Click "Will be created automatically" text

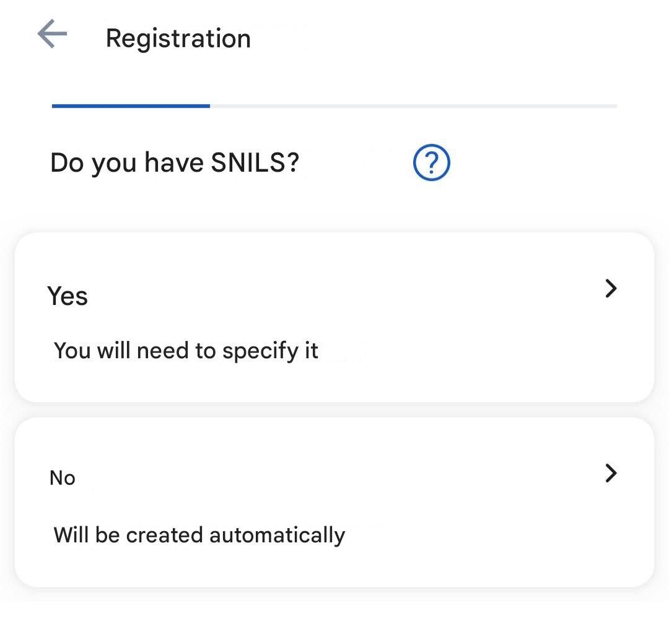(199, 535)
